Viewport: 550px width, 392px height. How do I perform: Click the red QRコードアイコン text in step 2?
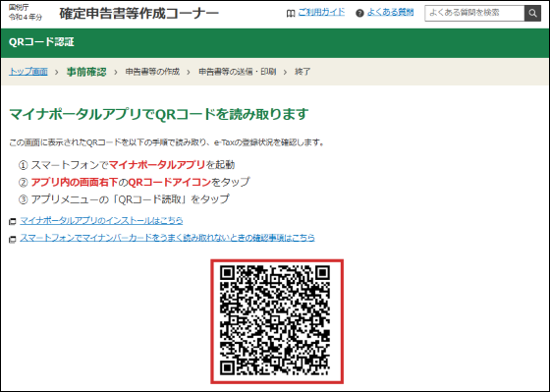pyautogui.click(x=169, y=182)
